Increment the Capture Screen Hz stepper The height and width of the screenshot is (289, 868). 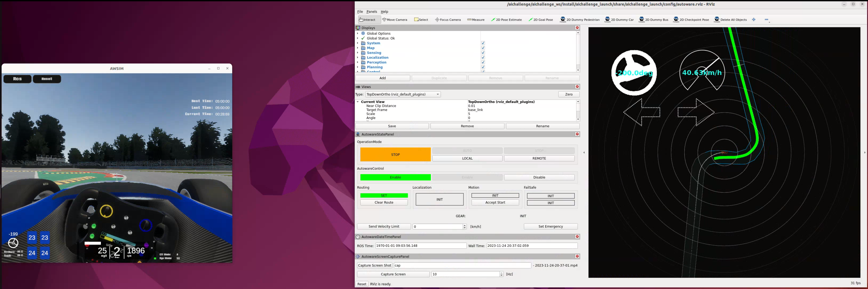(x=502, y=272)
